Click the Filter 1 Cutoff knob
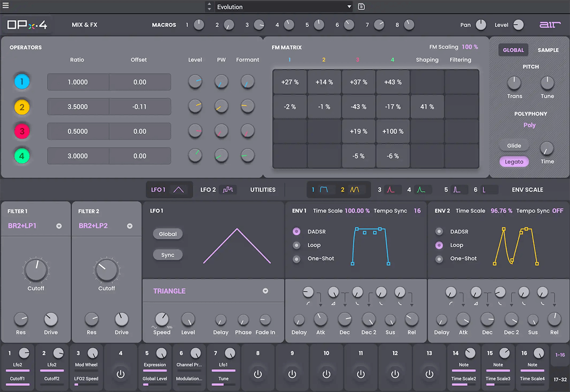 point(36,271)
